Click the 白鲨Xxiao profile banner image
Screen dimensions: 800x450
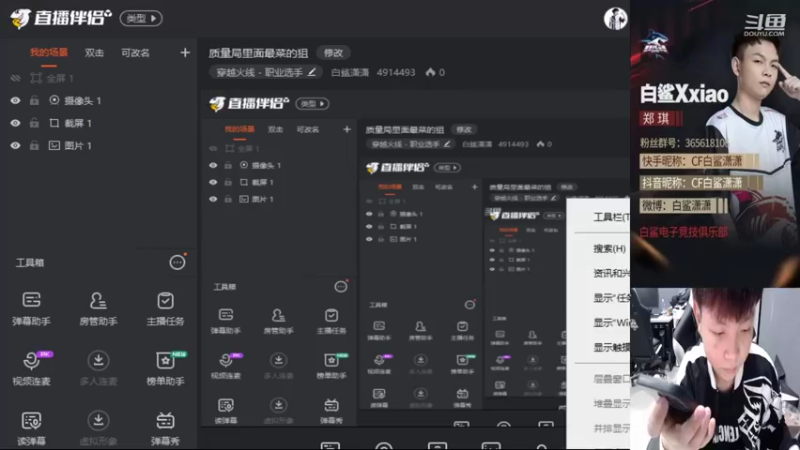[715, 143]
